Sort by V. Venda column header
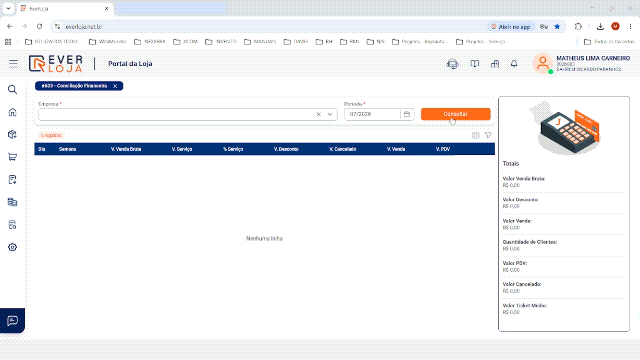 396,149
